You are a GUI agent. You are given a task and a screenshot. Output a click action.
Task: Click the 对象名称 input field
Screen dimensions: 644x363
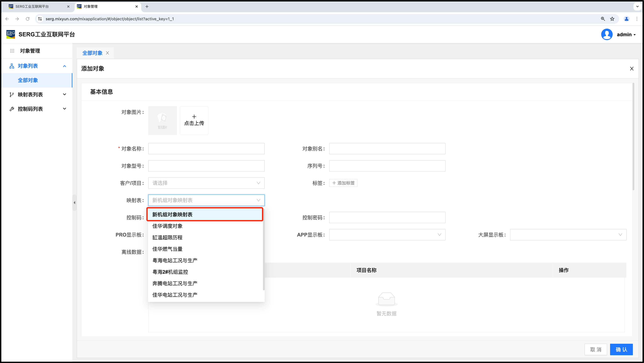(x=206, y=149)
